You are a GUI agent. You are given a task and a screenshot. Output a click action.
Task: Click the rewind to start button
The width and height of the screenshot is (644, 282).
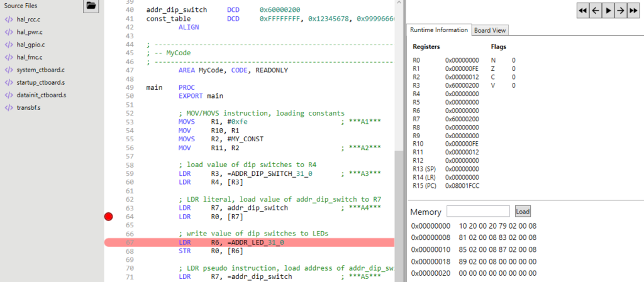pyautogui.click(x=582, y=11)
